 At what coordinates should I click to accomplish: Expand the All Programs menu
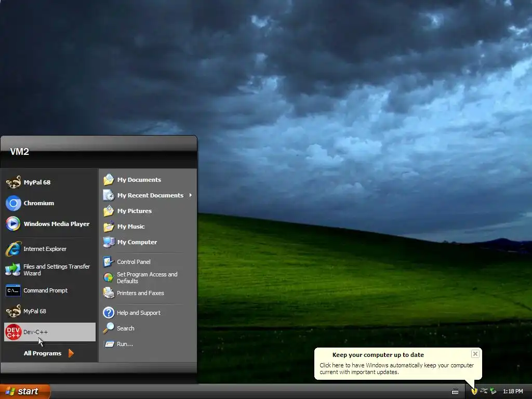(x=49, y=353)
